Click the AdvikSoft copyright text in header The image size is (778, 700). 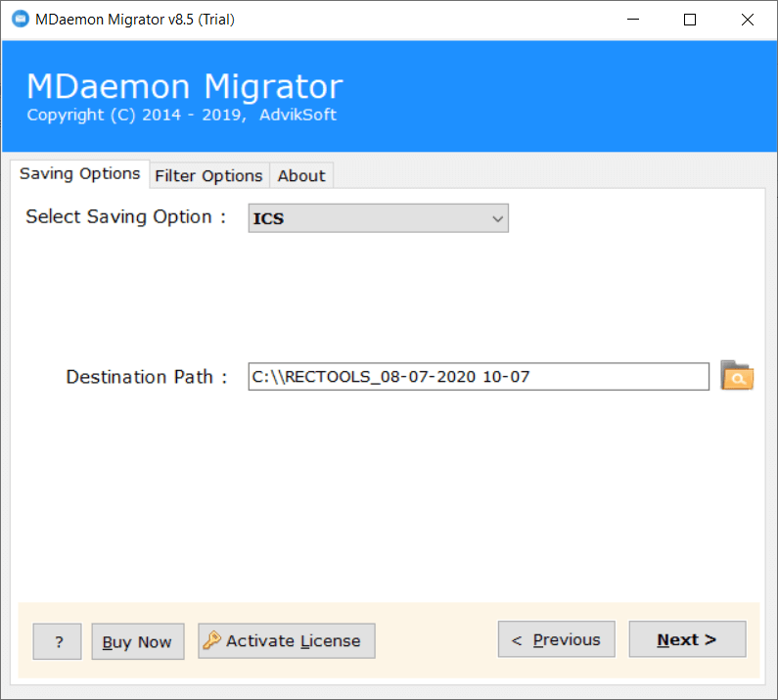click(182, 115)
